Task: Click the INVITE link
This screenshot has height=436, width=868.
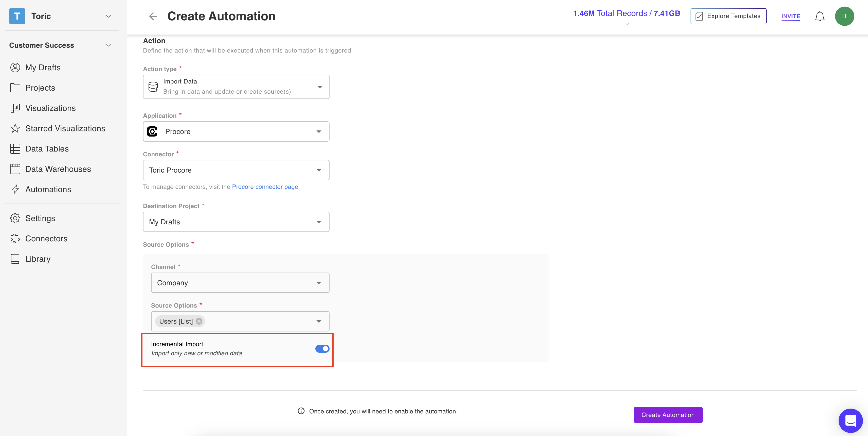Action: click(790, 16)
